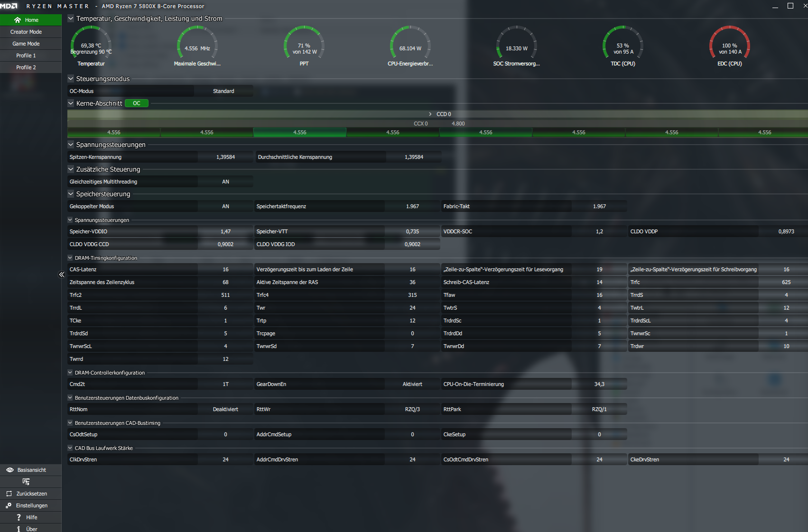The width and height of the screenshot is (808, 532).
Task: Click the red EDC (CPU) gauge
Action: point(730,42)
